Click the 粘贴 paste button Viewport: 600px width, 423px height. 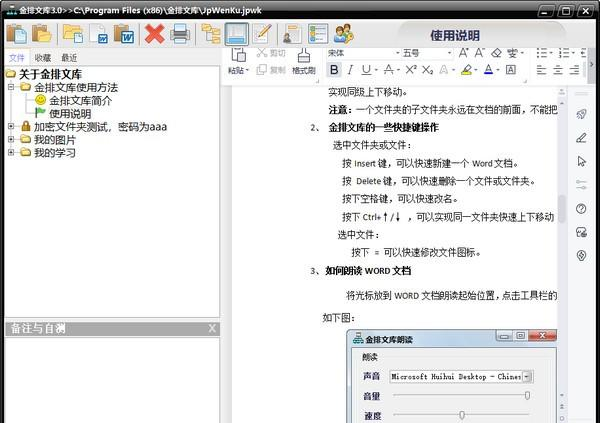point(238,61)
